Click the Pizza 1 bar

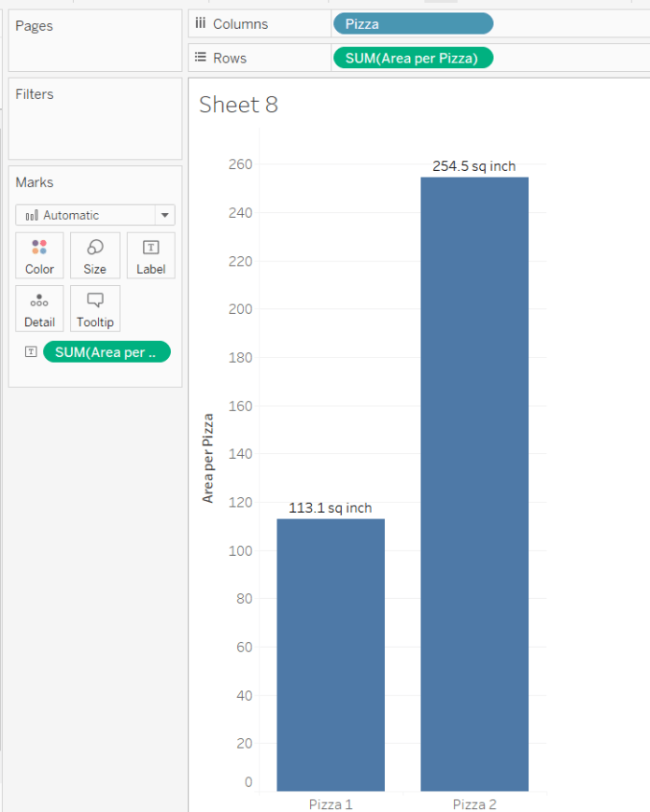tap(331, 654)
